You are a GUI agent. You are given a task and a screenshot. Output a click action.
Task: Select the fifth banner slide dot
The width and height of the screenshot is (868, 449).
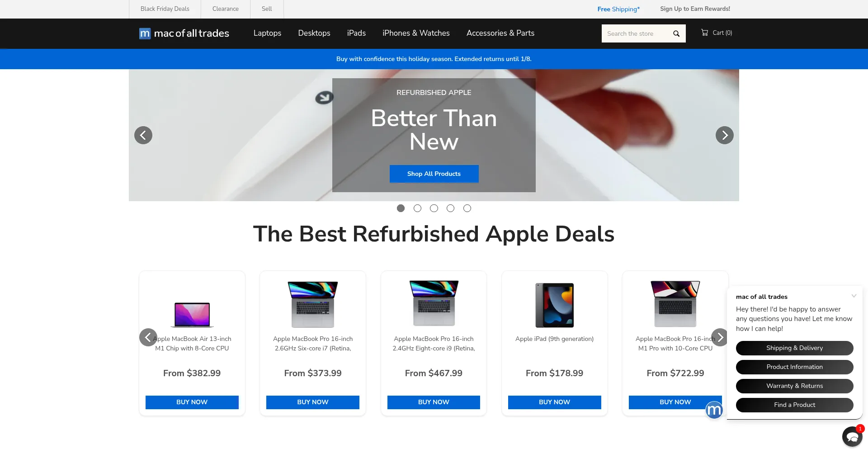(467, 208)
